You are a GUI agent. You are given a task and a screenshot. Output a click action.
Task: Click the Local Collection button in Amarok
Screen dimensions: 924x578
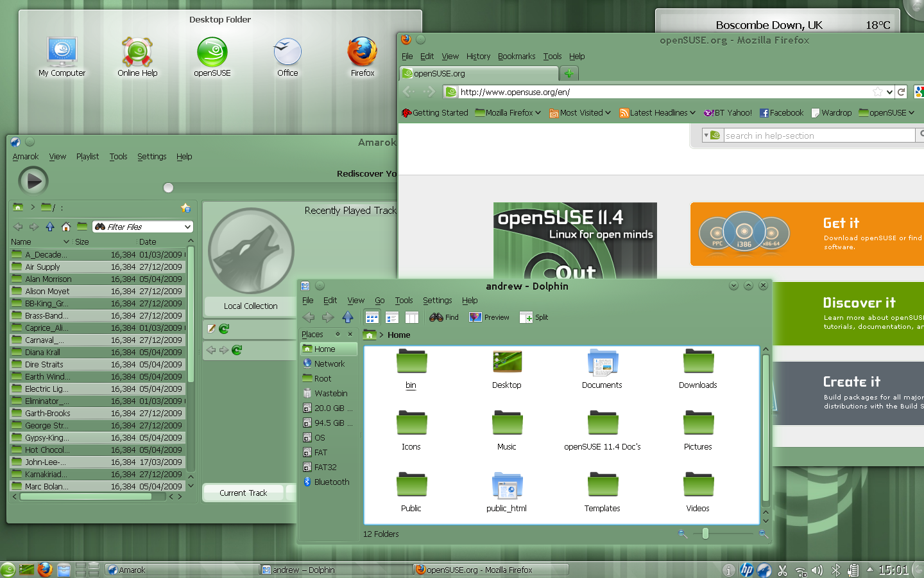coord(250,306)
